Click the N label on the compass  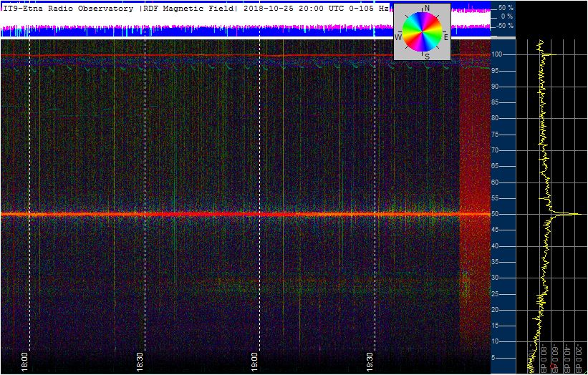(427, 9)
